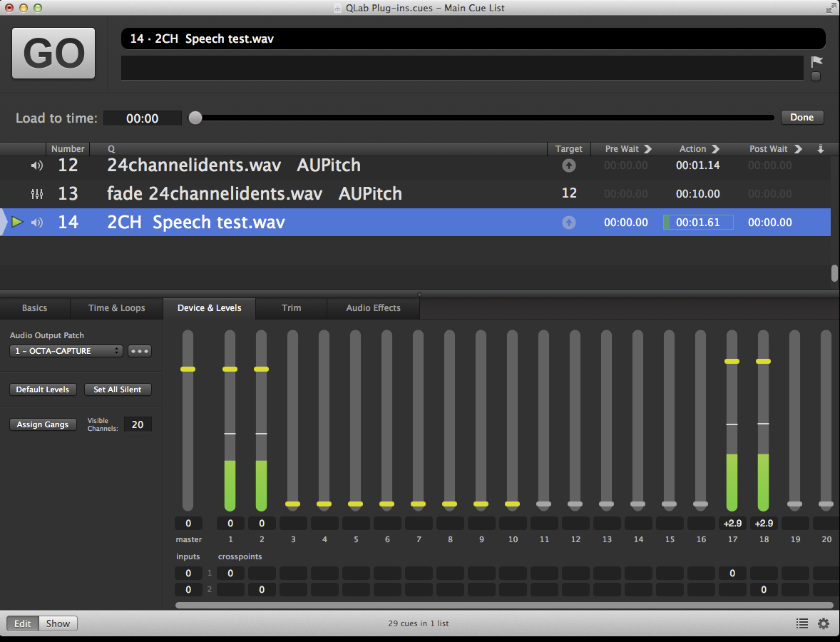Expand the Action column arrow
This screenshot has height=642, width=840.
tap(715, 149)
